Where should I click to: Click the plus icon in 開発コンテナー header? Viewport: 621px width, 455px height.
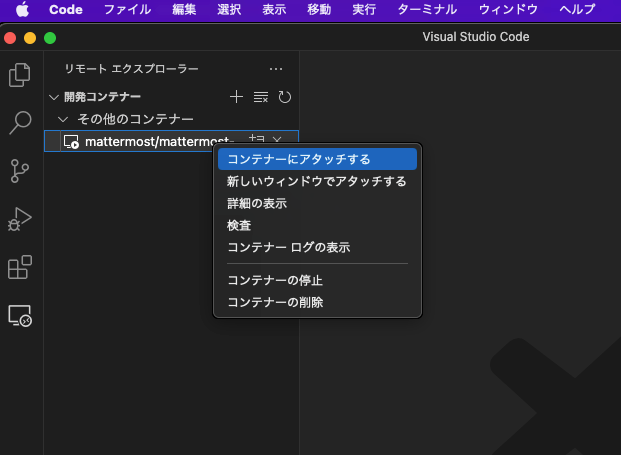[x=236, y=97]
